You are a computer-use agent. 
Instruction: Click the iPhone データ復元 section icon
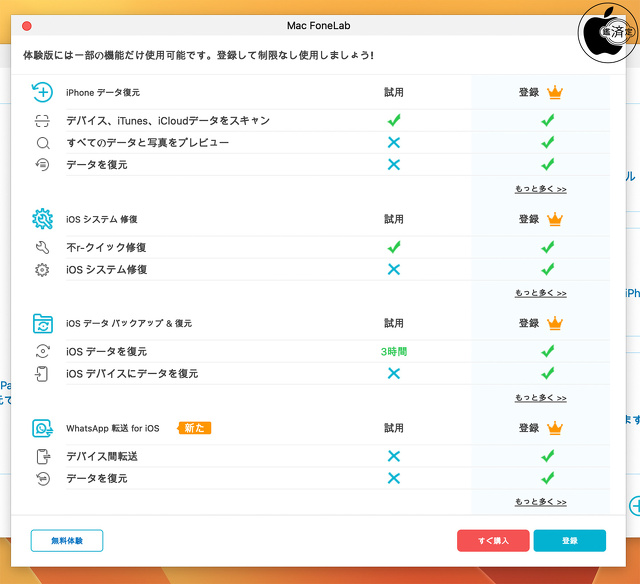pos(42,92)
